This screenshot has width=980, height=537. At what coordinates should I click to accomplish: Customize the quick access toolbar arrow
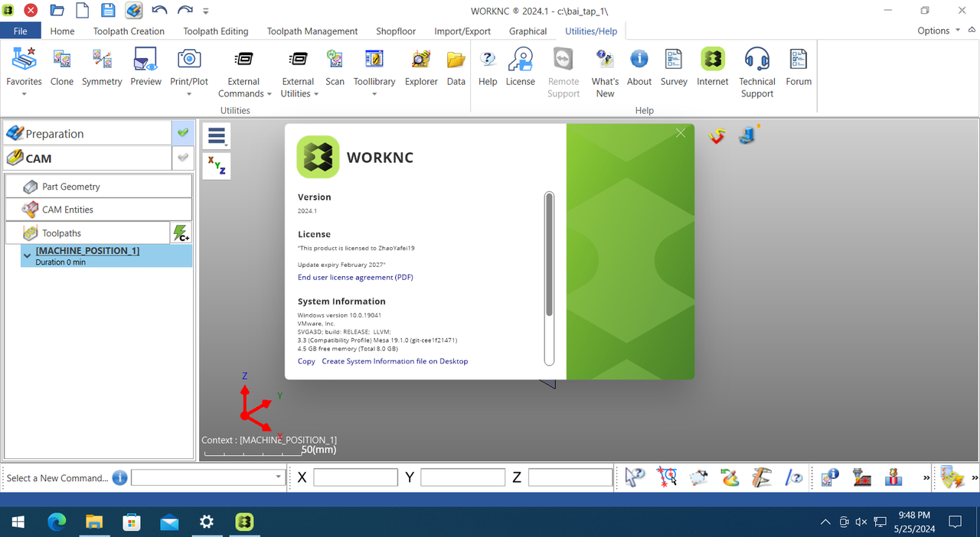(206, 11)
